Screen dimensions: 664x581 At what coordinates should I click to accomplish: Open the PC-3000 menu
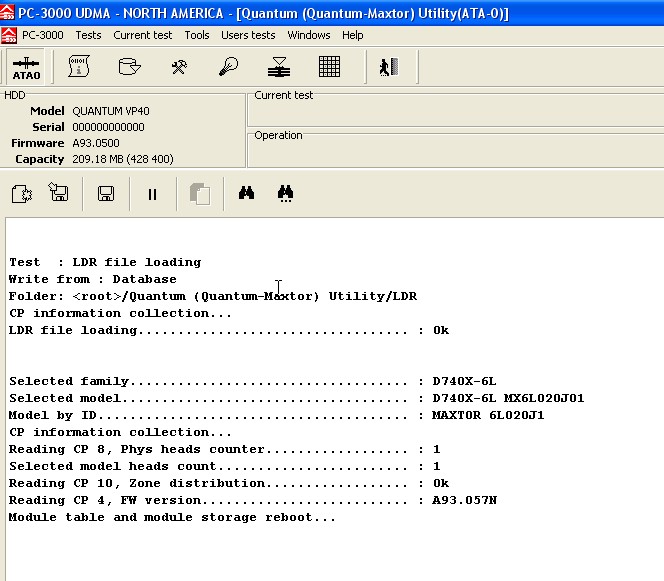(x=42, y=35)
